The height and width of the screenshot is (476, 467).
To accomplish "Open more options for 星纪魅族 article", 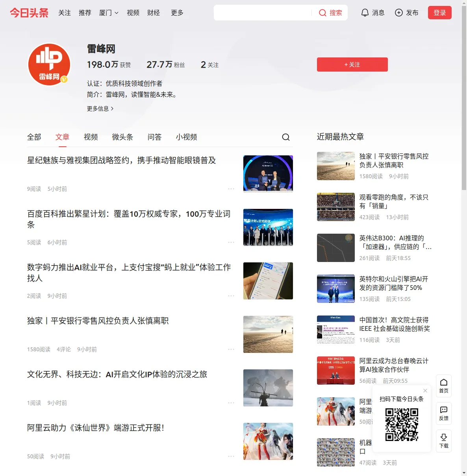I will coord(231,189).
